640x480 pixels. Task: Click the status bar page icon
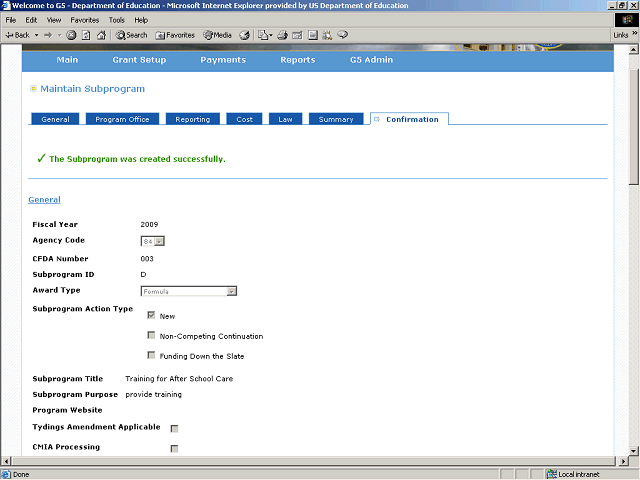6,474
